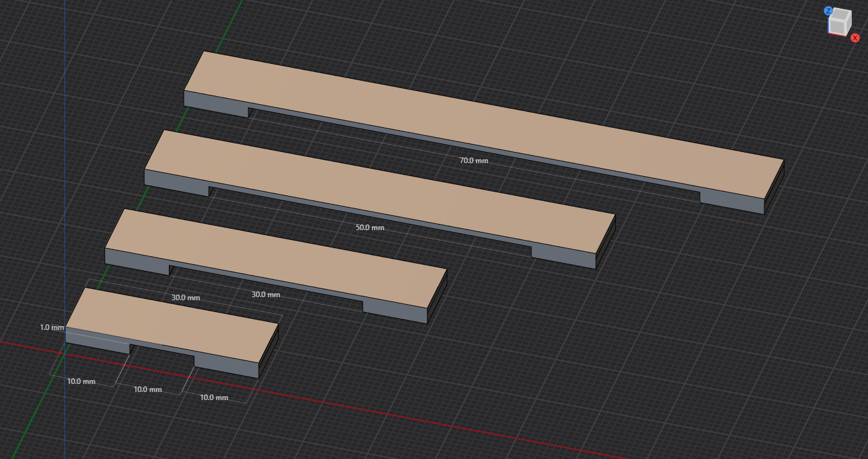The width and height of the screenshot is (868, 459).
Task: Select the 10.0 mm label below the shortest bar's middle gap
Action: click(x=148, y=390)
